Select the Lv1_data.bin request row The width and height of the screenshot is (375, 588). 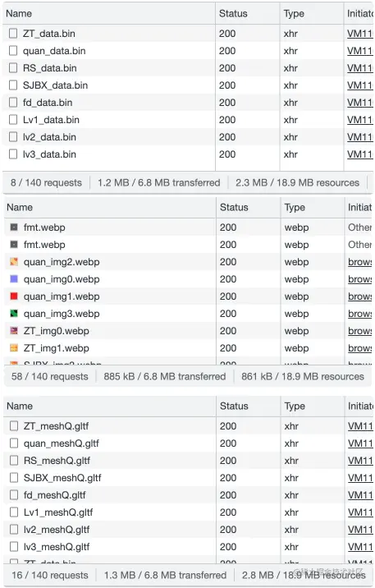pos(188,120)
